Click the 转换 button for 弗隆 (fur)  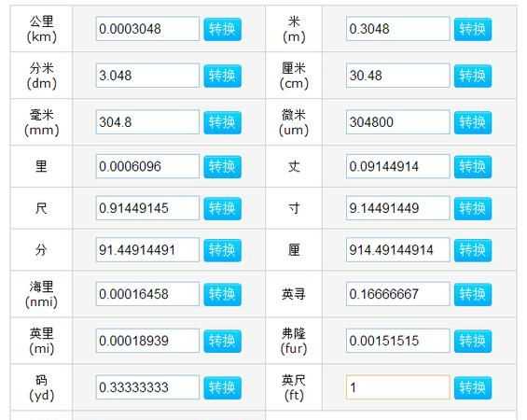473,341
